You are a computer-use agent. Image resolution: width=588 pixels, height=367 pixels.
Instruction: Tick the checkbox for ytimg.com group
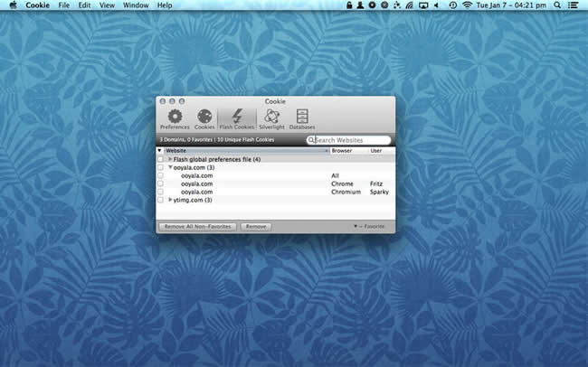(x=161, y=200)
